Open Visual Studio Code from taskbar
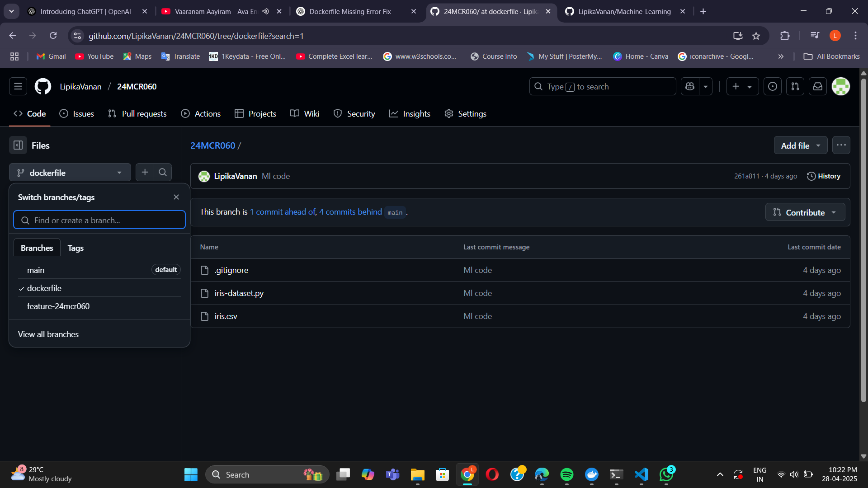Viewport: 868px width, 488px height. [642, 474]
